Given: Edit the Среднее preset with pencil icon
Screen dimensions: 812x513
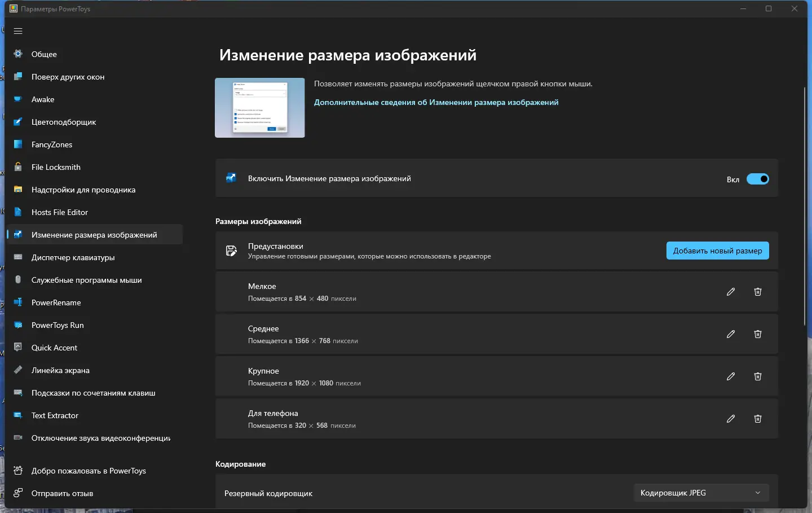Looking at the screenshot, I should [731, 334].
